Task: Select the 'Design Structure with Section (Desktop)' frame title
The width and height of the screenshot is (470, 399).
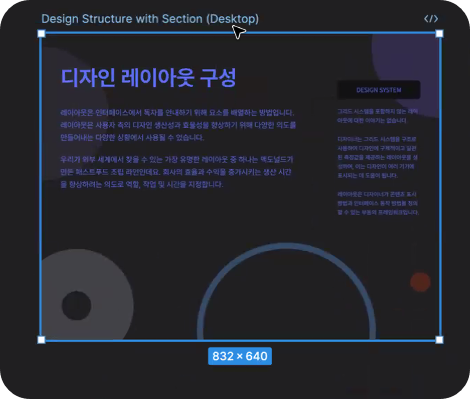Action: tap(150, 19)
